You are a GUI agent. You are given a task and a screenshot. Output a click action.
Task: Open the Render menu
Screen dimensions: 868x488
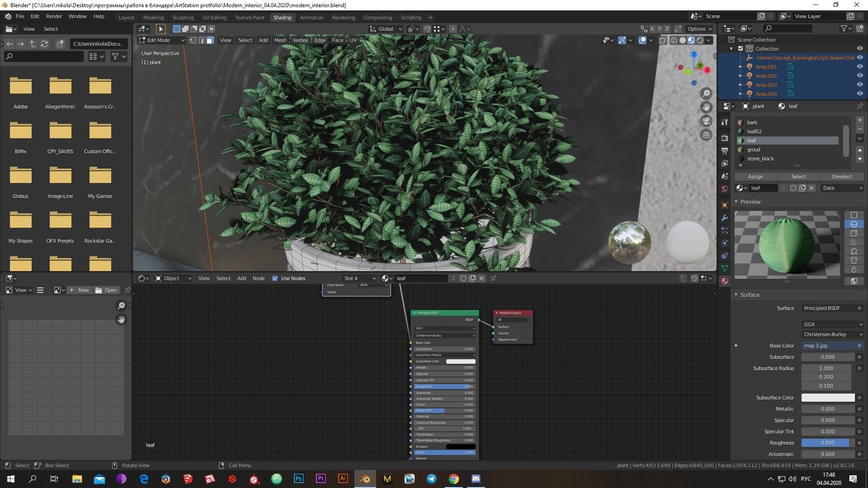pos(54,16)
